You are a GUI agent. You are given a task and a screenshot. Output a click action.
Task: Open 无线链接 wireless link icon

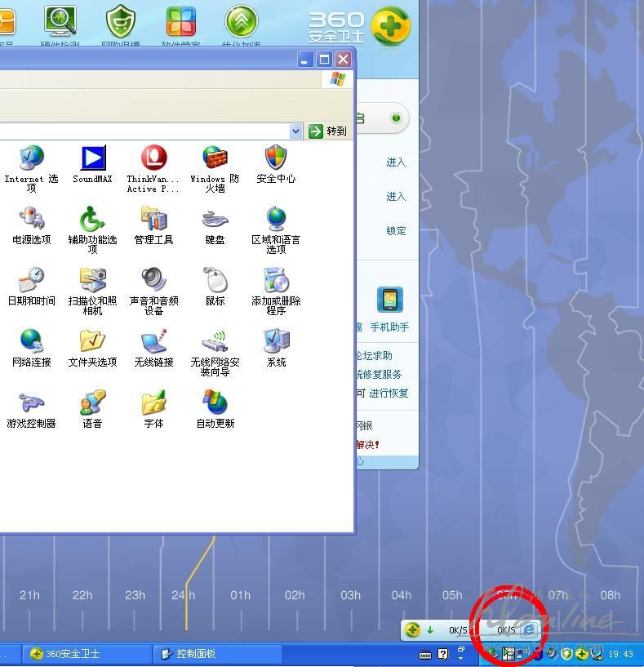pyautogui.click(x=153, y=349)
